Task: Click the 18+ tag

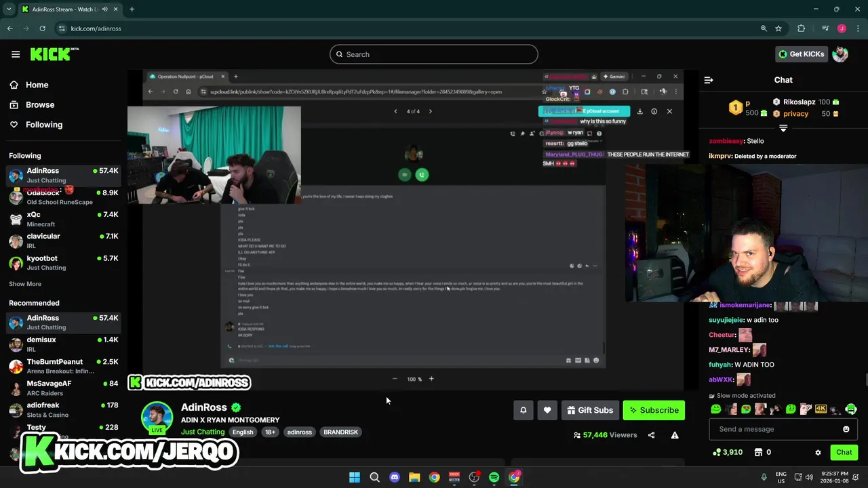Action: pos(270,432)
